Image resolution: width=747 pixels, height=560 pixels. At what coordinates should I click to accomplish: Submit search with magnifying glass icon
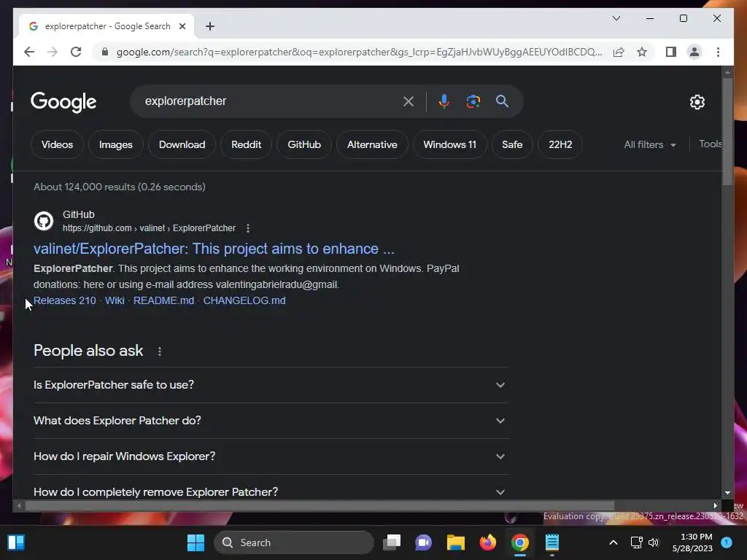(x=502, y=101)
